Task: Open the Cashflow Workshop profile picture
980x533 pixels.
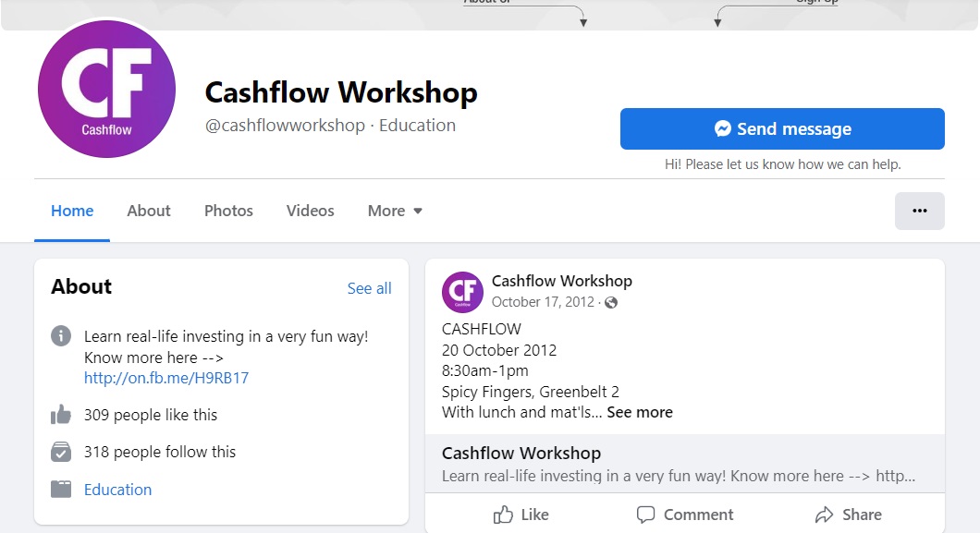Action: coord(107,89)
